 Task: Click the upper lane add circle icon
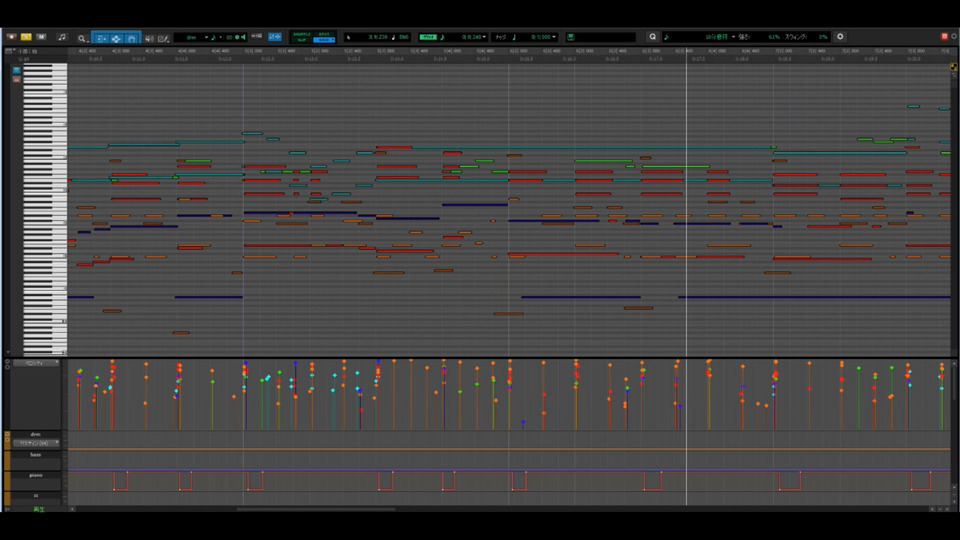(x=7, y=361)
